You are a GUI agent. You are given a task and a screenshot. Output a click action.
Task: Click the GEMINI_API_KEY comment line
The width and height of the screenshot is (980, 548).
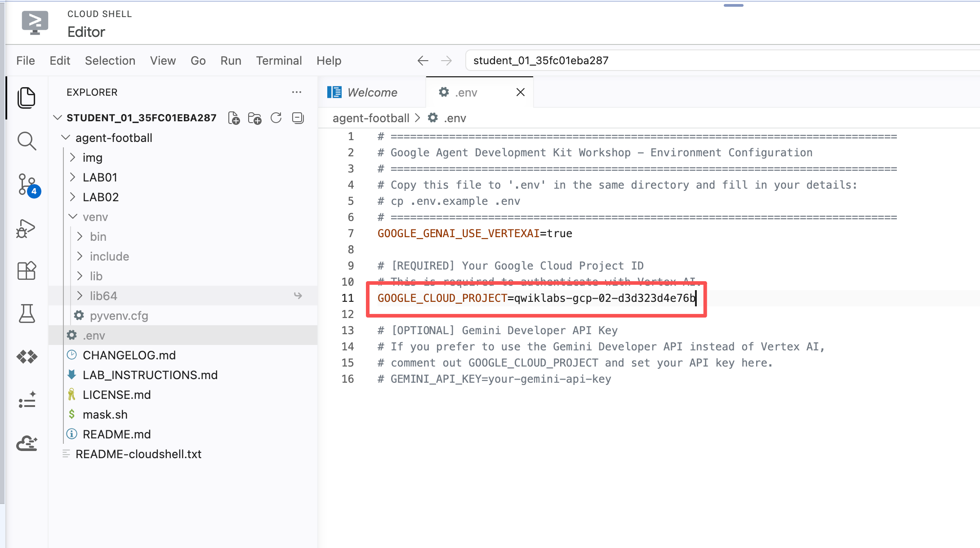494,379
